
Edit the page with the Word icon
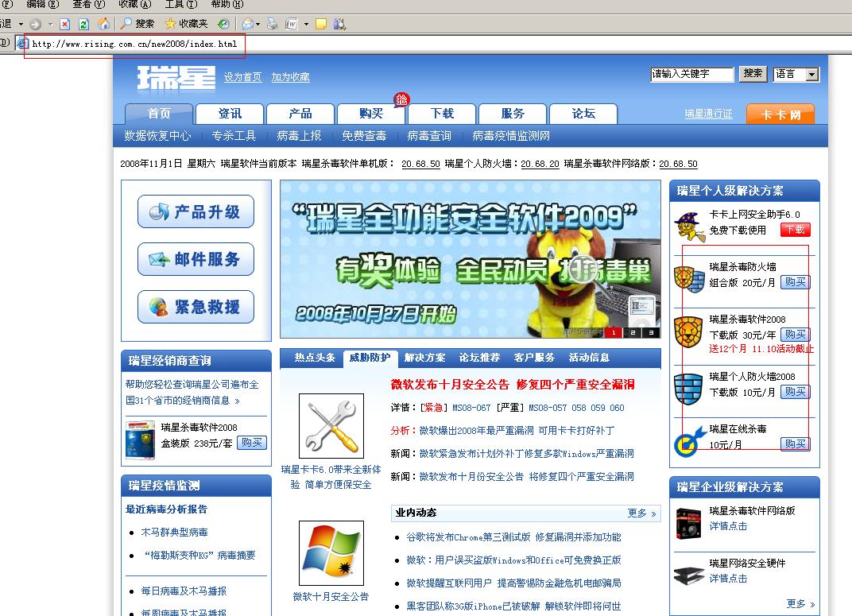pyautogui.click(x=292, y=24)
